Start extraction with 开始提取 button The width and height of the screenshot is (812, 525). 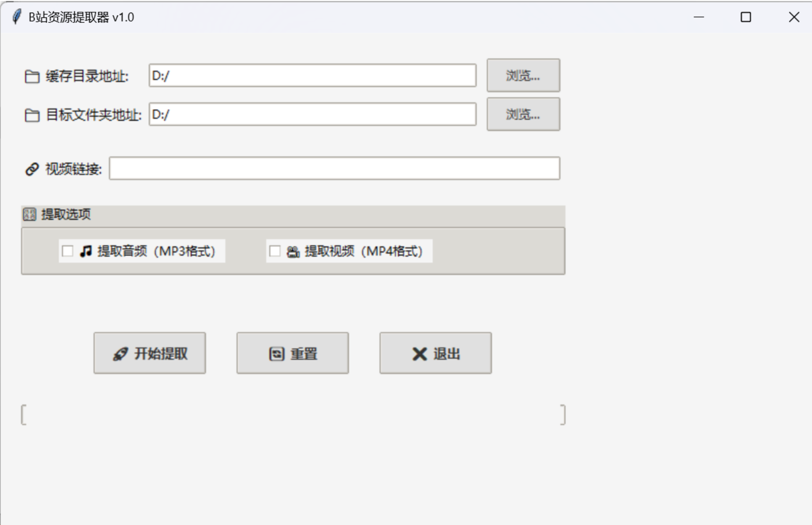150,353
